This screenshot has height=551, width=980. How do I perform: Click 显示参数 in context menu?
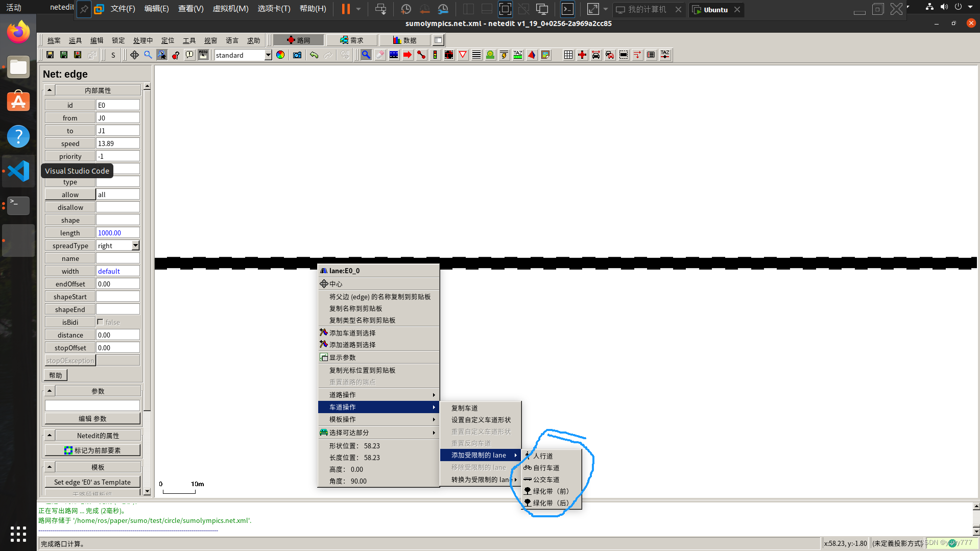coord(378,357)
